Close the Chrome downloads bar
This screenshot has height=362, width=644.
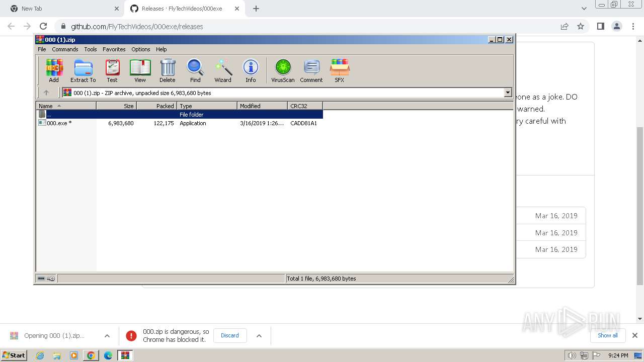tap(635, 335)
